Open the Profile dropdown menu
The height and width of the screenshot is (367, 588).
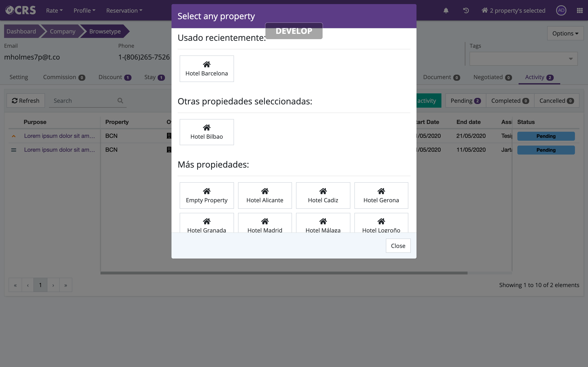point(84,10)
